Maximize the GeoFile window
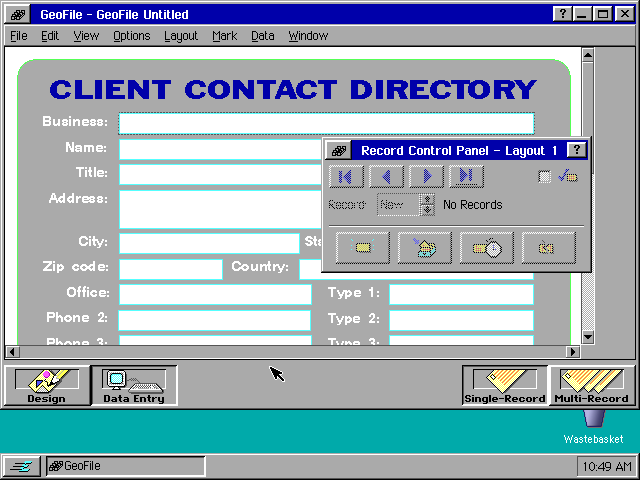This screenshot has height=480, width=640. 603,14
